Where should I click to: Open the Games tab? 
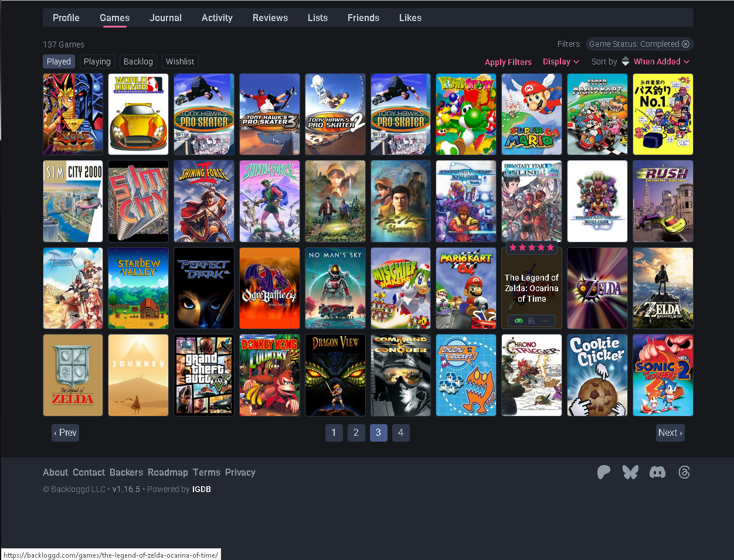pos(114,18)
